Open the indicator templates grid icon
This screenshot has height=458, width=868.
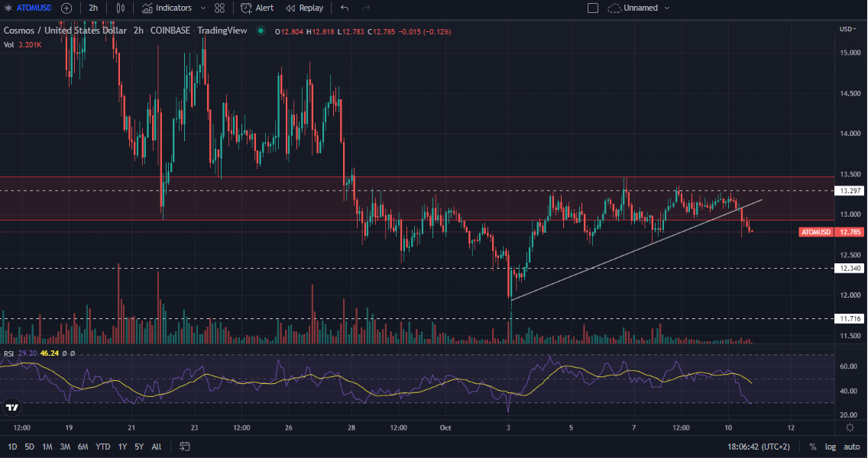(x=220, y=8)
